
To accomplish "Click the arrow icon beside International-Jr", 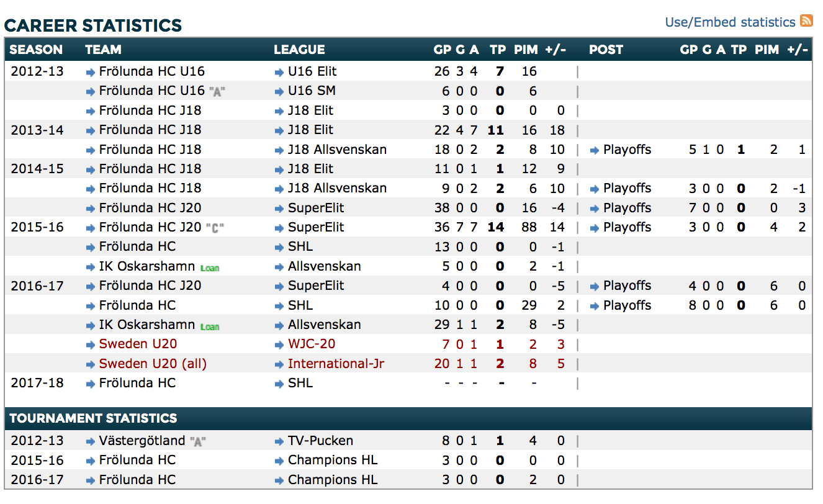I will pos(279,364).
